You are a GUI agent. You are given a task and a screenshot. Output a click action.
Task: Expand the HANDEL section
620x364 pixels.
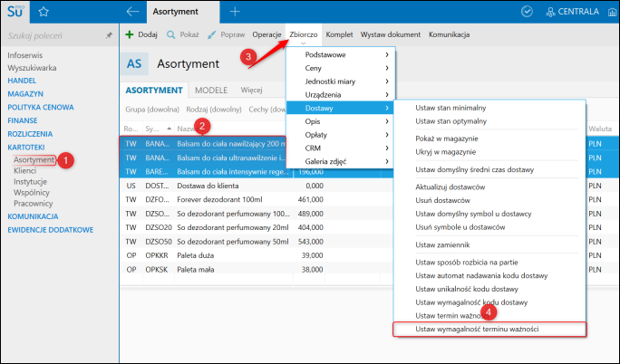click(x=22, y=81)
